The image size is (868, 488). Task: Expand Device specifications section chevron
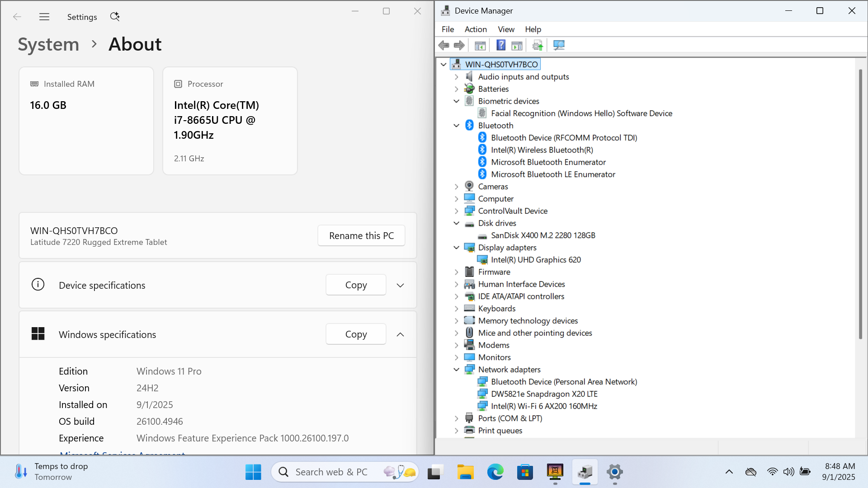click(400, 285)
